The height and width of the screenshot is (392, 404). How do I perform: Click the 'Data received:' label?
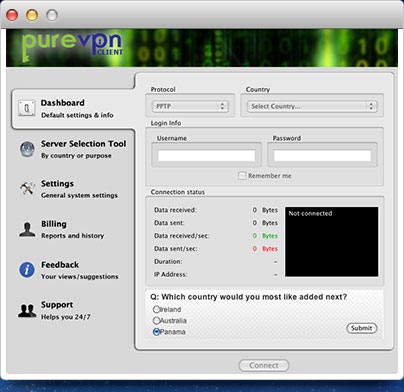pyautogui.click(x=175, y=210)
